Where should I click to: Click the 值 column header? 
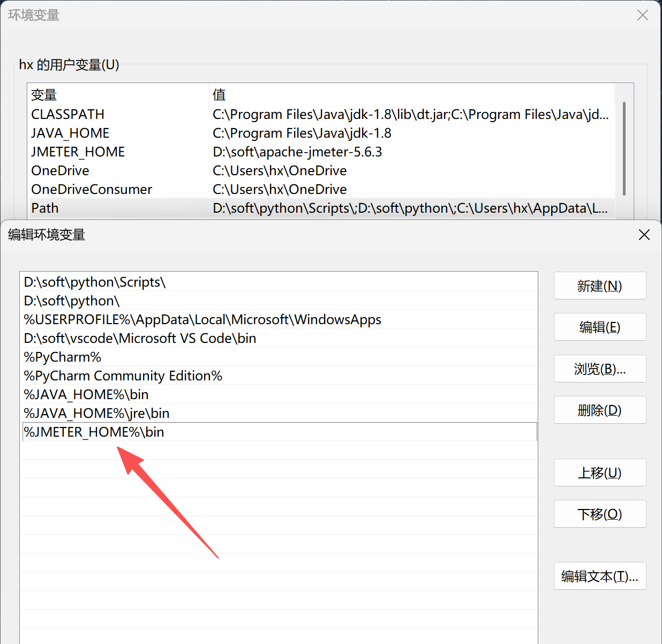412,95
